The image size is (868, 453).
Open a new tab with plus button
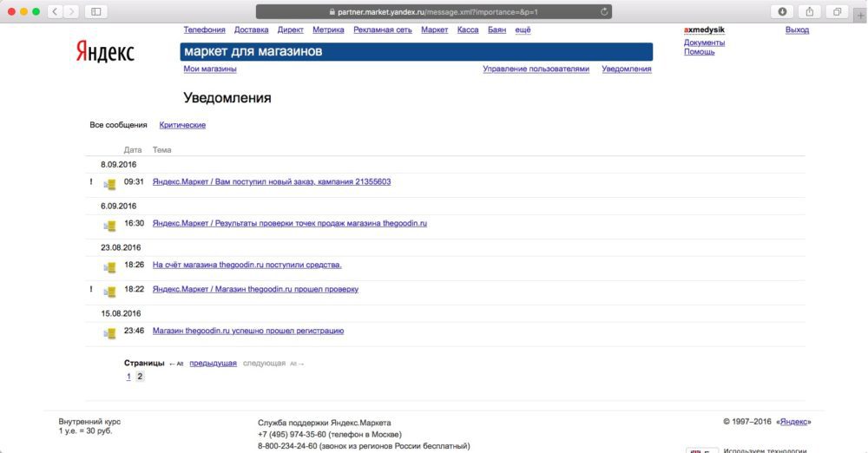pyautogui.click(x=860, y=16)
